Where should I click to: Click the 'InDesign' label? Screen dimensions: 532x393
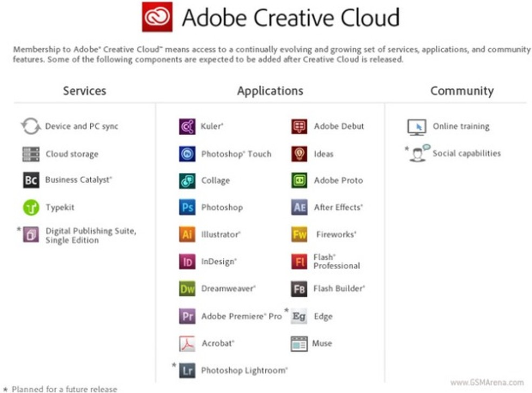219,262
